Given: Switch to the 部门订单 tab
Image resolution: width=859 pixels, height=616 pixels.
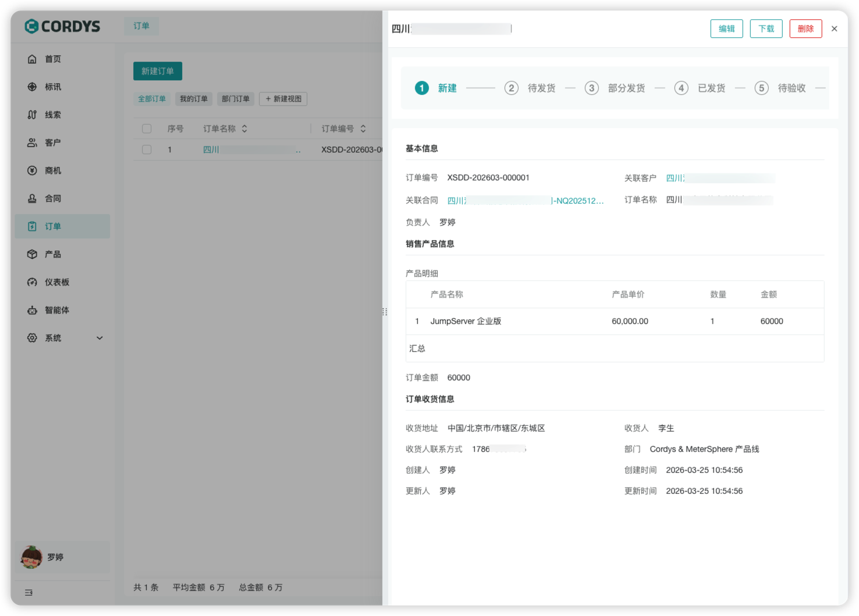Looking at the screenshot, I should click(235, 99).
